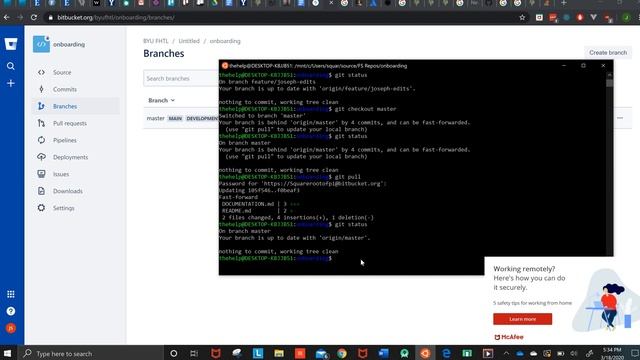Click the Issues icon in navigation
640x360 pixels.
click(41, 174)
